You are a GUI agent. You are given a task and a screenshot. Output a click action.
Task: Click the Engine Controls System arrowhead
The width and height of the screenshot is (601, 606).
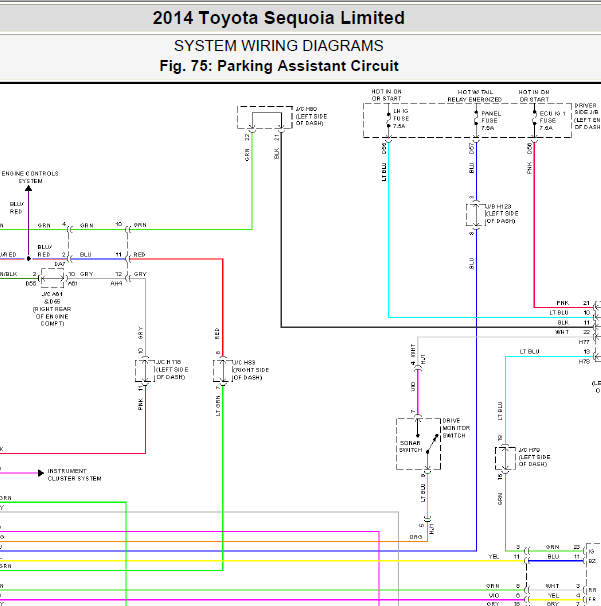coord(28,188)
